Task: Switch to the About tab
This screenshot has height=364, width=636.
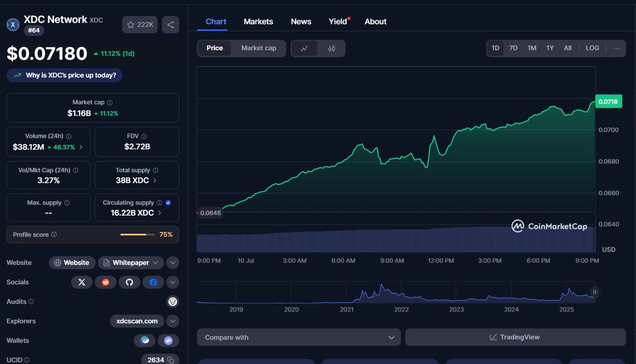Action: 375,22
